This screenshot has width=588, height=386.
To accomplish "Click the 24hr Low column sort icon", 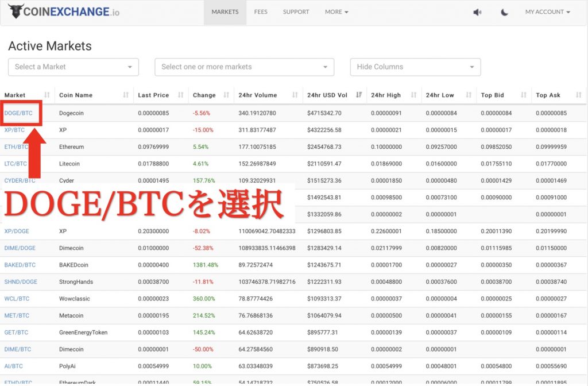I will pos(469,95).
